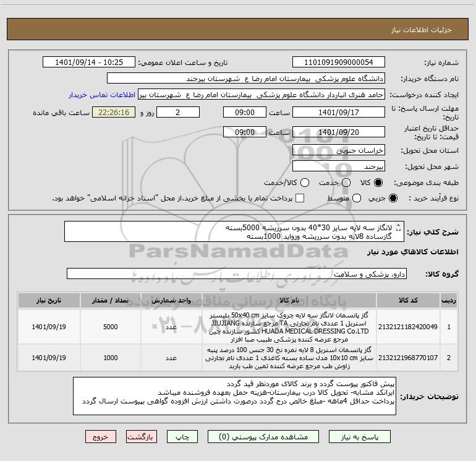Select the کالا/خدمت radio button
Image resolution: width=476 pixels, height=461 pixels.
[305, 183]
